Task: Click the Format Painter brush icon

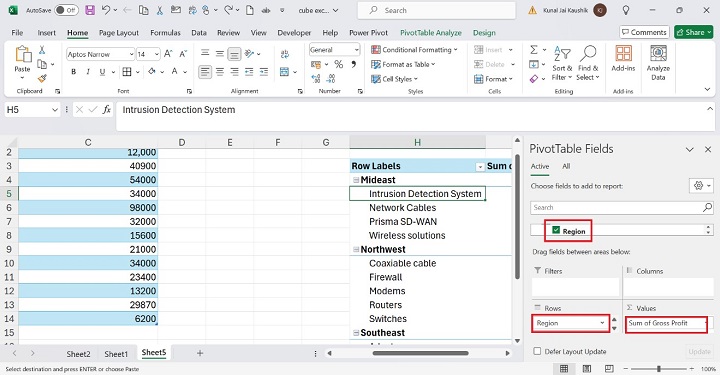Action: coord(42,78)
